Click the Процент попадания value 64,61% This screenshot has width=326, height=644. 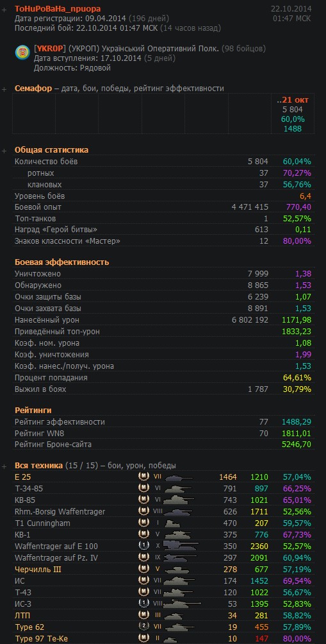click(297, 377)
